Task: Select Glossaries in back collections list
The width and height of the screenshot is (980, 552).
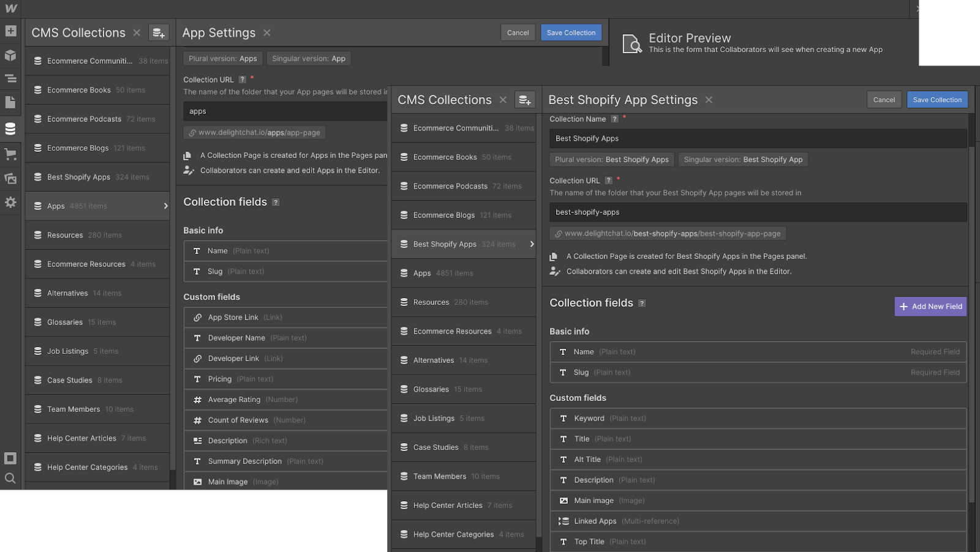Action: coord(97,322)
